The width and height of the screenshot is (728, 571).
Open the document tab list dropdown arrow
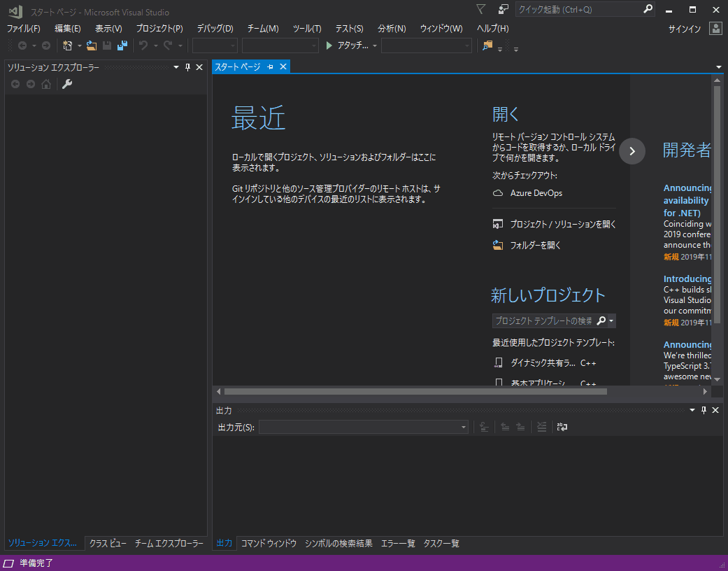pyautogui.click(x=719, y=67)
